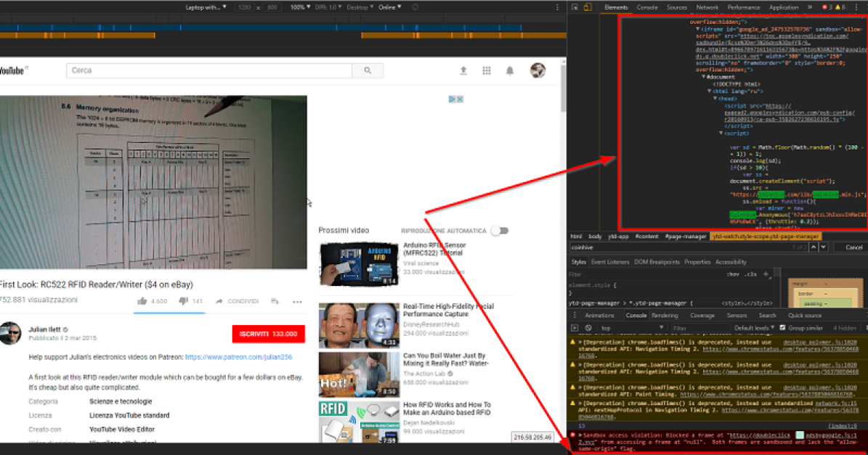
Task: Switch to the Sources tab
Action: point(676,7)
